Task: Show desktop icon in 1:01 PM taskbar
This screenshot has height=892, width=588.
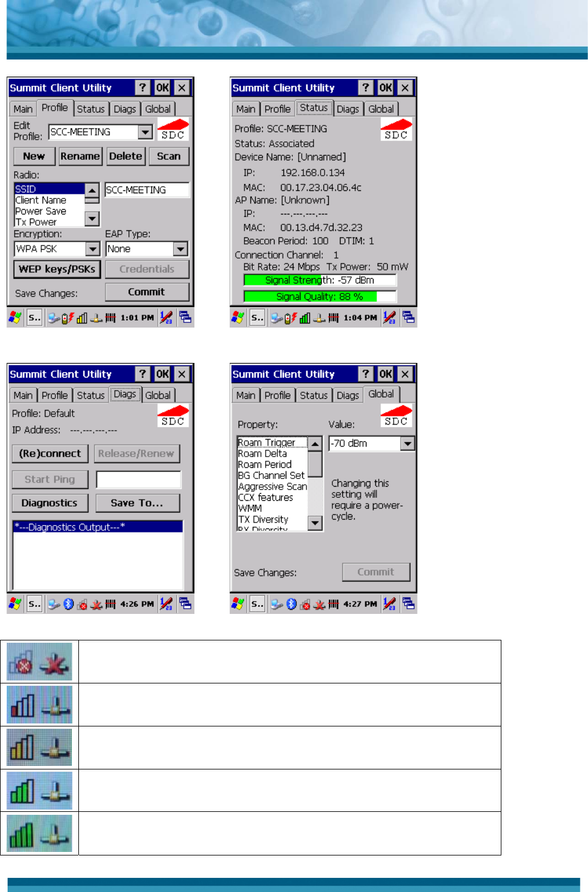Action: coord(185,317)
